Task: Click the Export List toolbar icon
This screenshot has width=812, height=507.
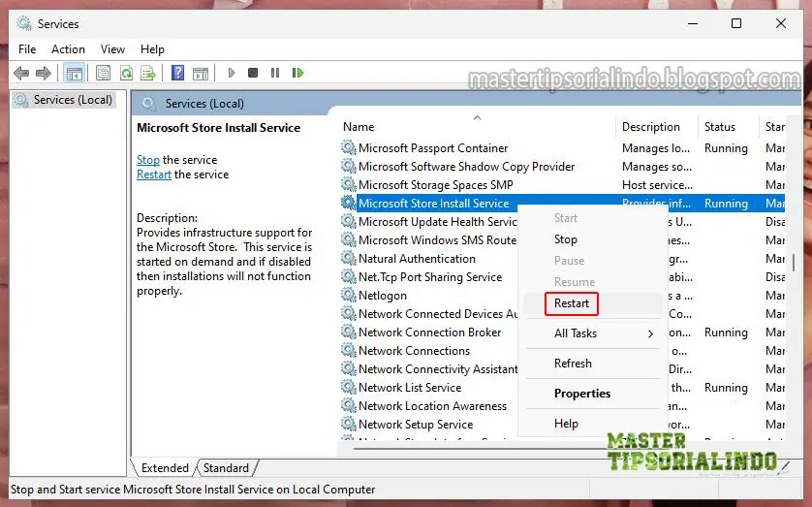Action: click(148, 73)
